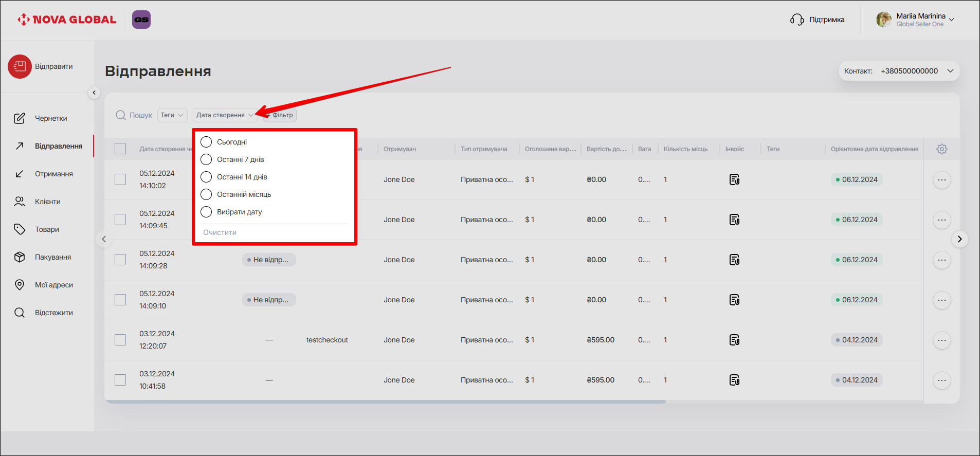Click the Пошук search magnifier icon
This screenshot has width=980, height=456.
pos(121,115)
